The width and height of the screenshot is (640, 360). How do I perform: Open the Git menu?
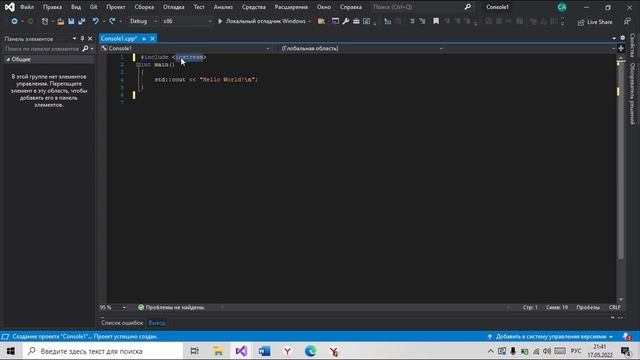click(x=93, y=7)
